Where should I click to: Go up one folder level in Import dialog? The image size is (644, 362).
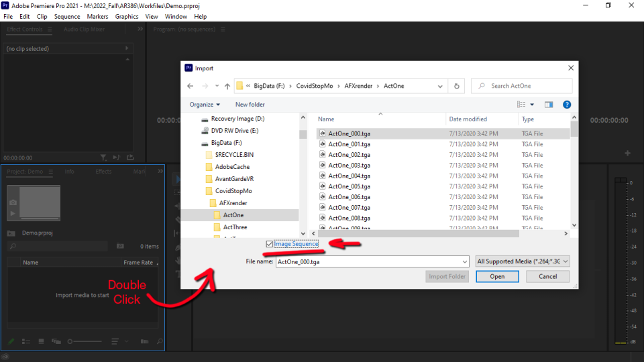pyautogui.click(x=227, y=86)
